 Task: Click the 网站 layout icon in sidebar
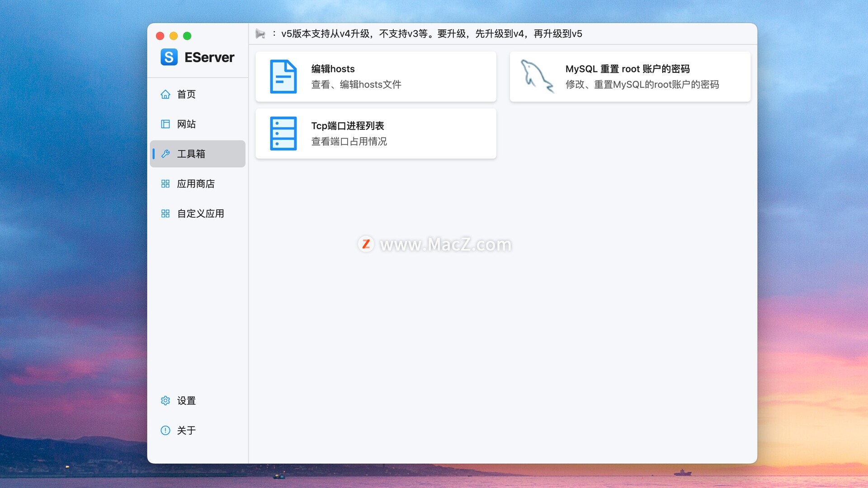click(165, 124)
